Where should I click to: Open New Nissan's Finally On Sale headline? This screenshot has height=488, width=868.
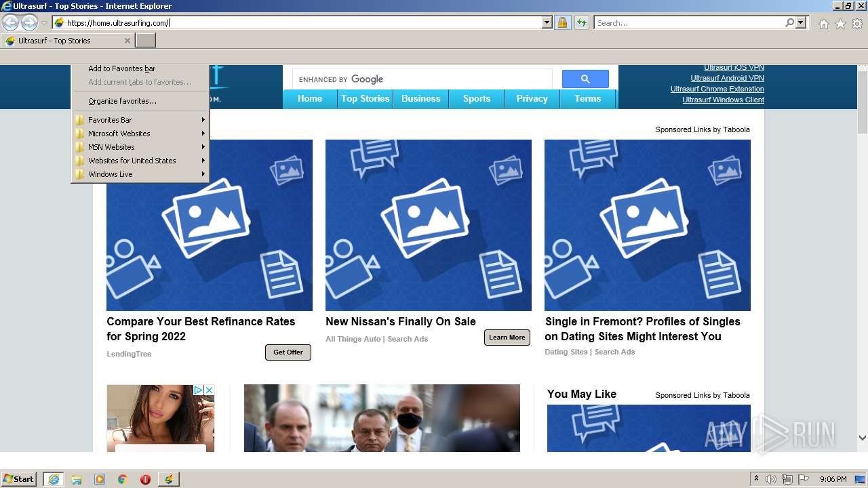pyautogui.click(x=401, y=321)
